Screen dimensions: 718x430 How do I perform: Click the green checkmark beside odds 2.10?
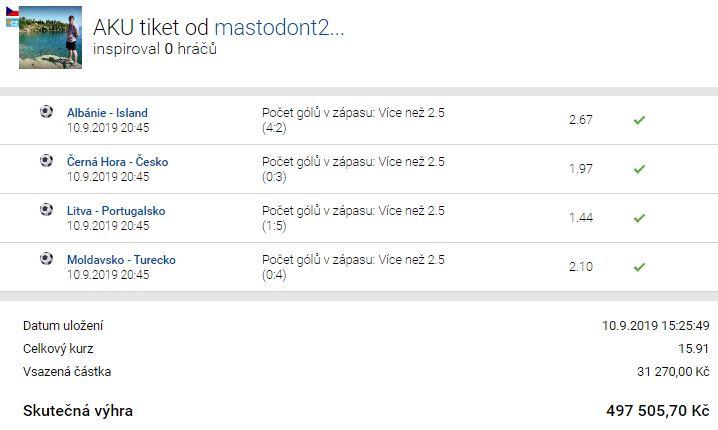tap(639, 267)
